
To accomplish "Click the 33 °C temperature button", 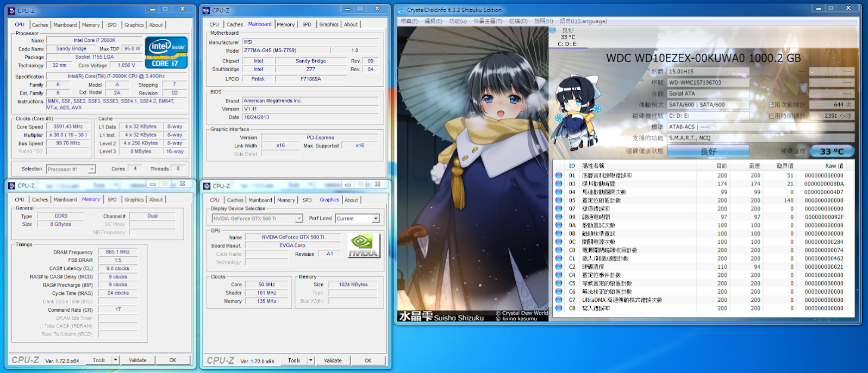I will (832, 151).
